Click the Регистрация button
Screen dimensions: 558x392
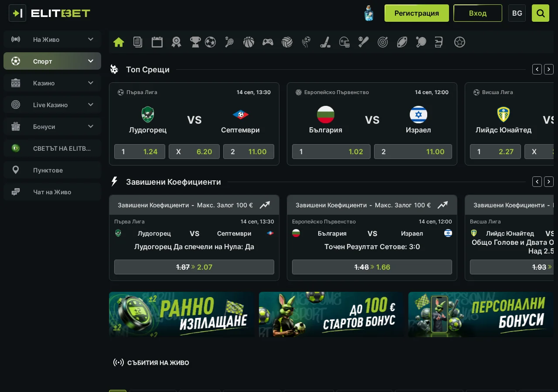417,13
